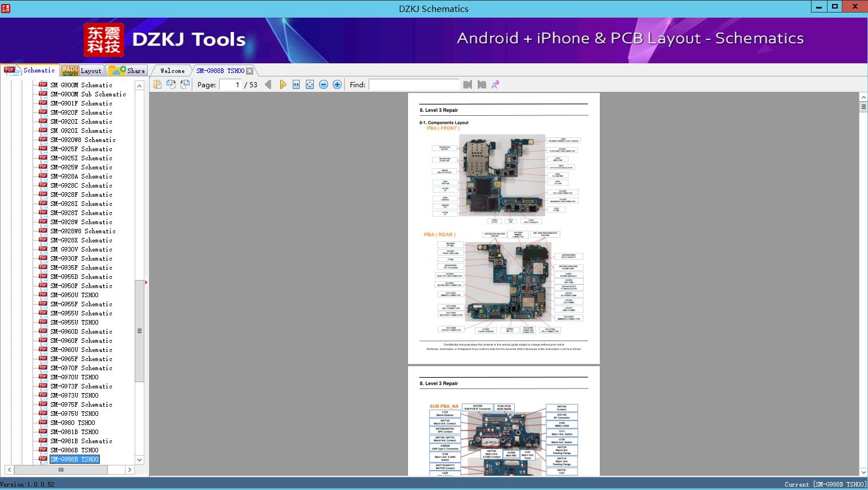Zoom in with the plus icon
This screenshot has width=868, height=490.
pyautogui.click(x=337, y=84)
